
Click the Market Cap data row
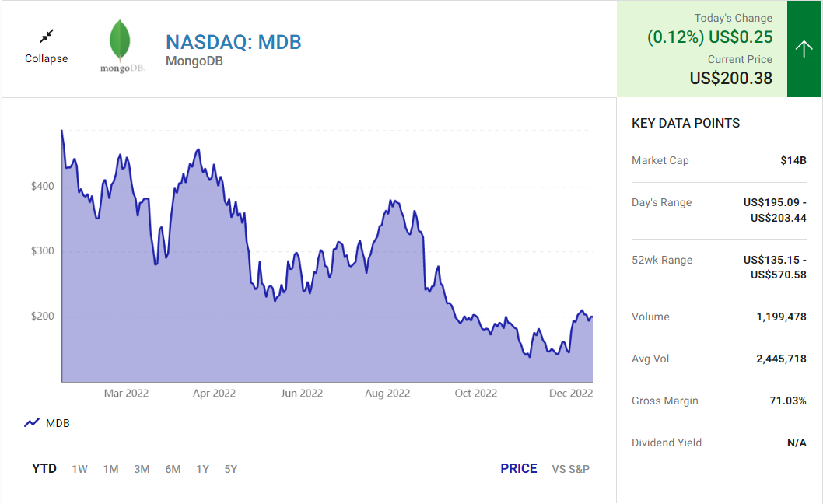[x=719, y=160]
